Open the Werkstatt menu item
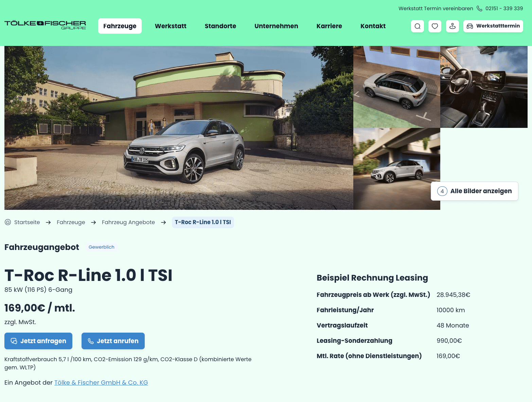 [x=171, y=26]
